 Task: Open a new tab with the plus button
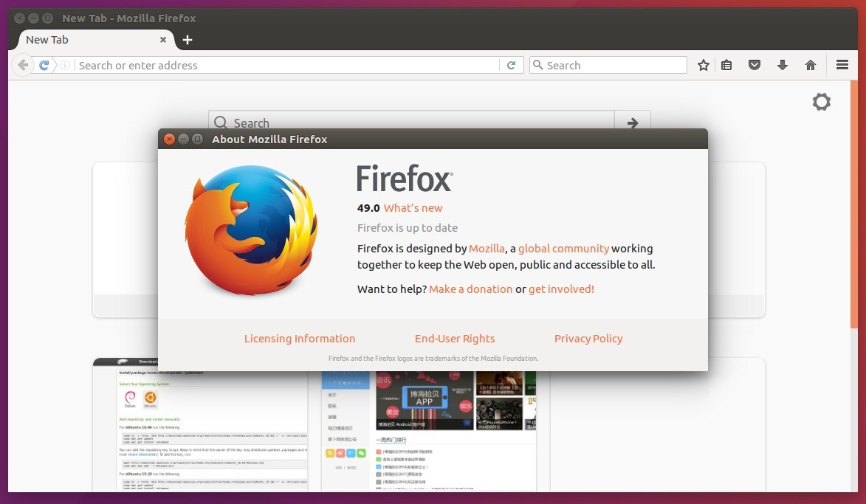pyautogui.click(x=188, y=40)
